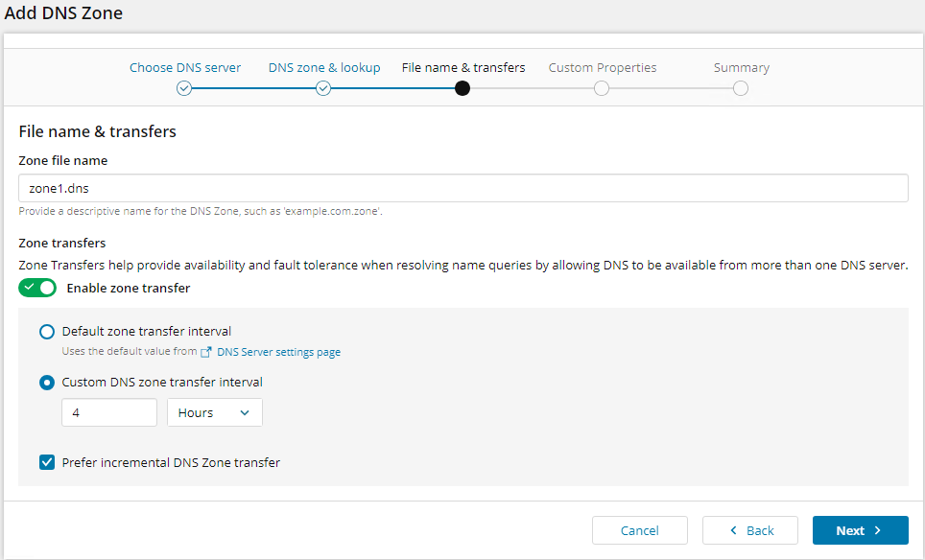Open the DNS Server settings page link

click(x=278, y=352)
